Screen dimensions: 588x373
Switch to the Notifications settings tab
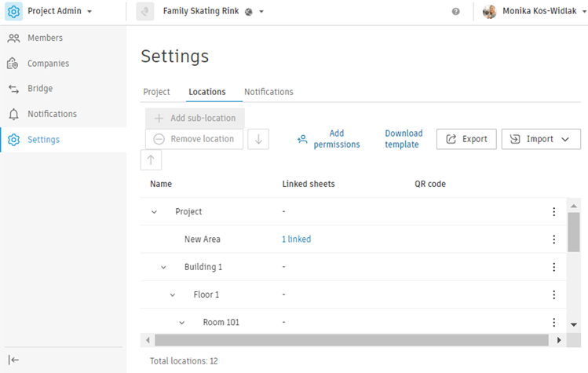[268, 92]
